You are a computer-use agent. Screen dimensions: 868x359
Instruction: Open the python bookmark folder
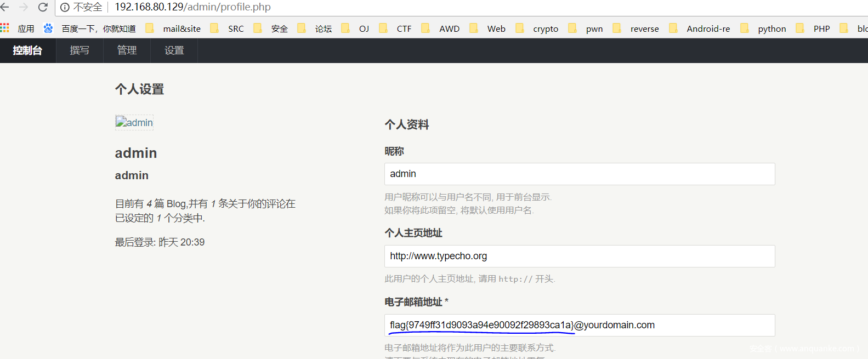click(x=764, y=29)
